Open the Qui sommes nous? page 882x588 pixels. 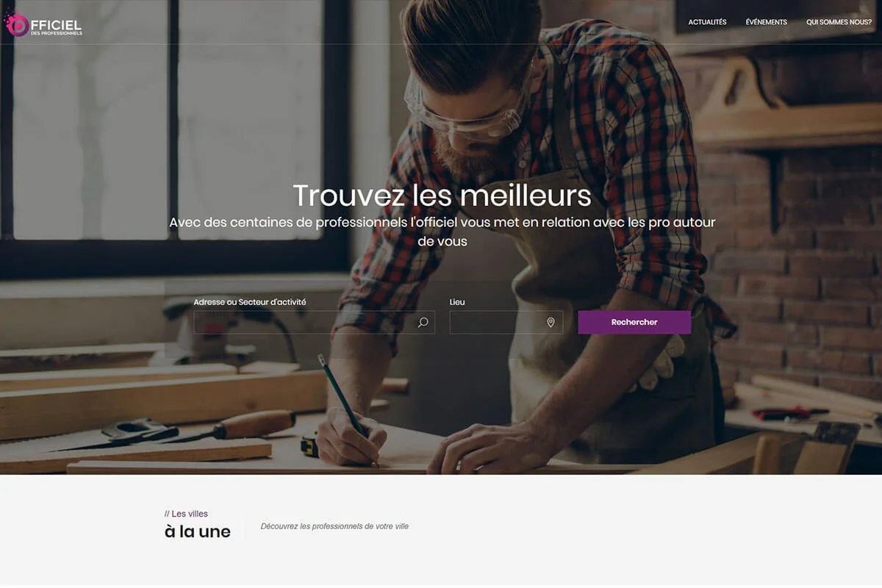[839, 22]
